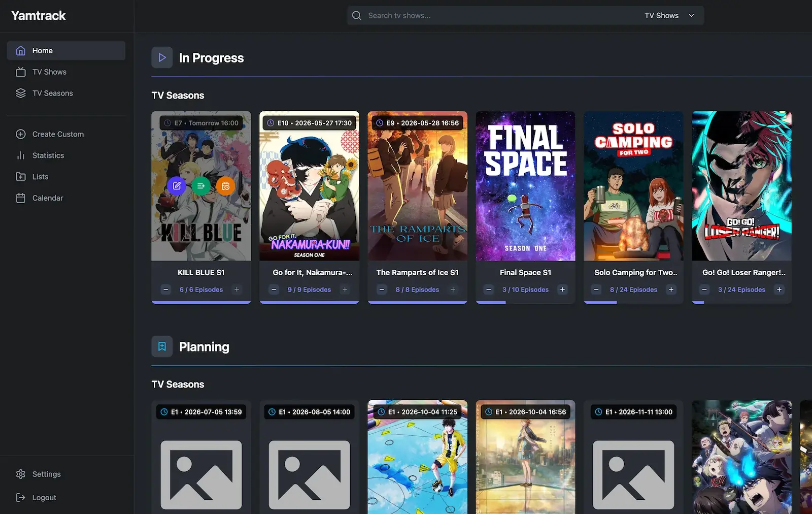Decrease Go! Go! Loser Ranger episode count
The image size is (812, 514).
[704, 290]
